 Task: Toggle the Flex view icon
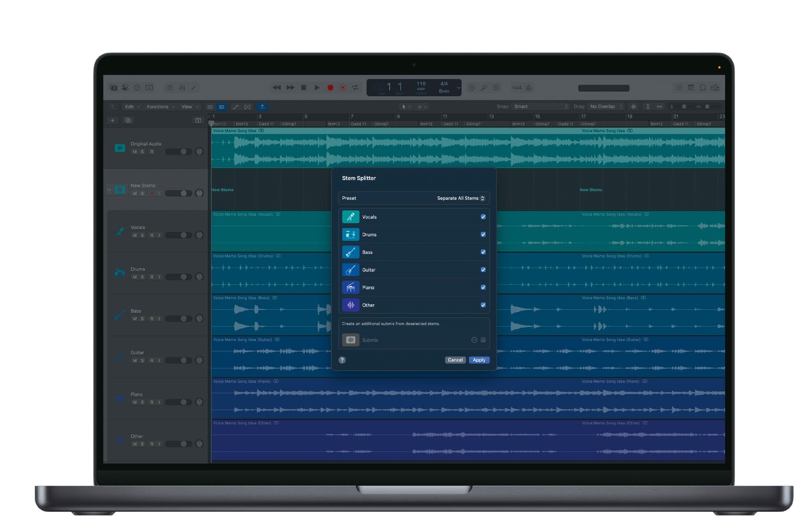247,107
